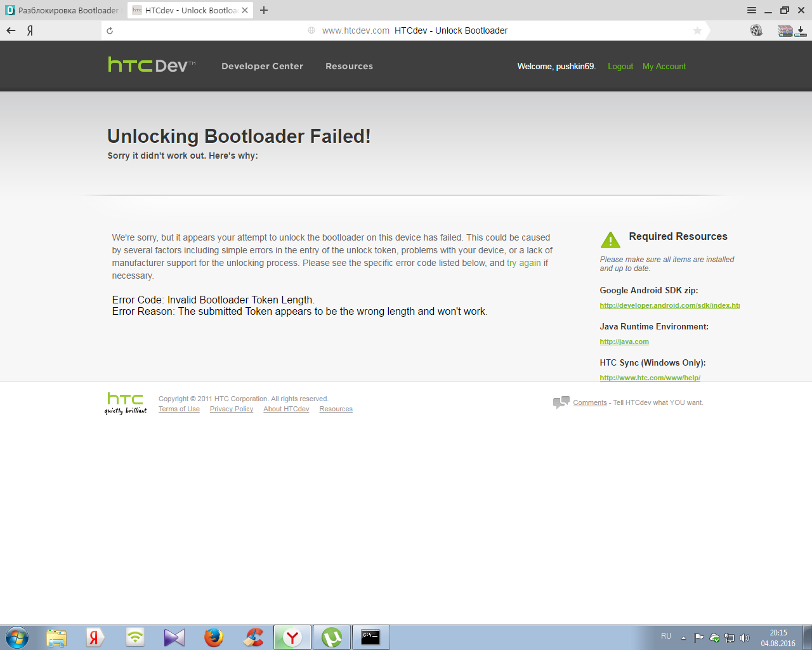This screenshot has height=650, width=812.
Task: Click the HTCdev logo
Action: click(x=152, y=65)
